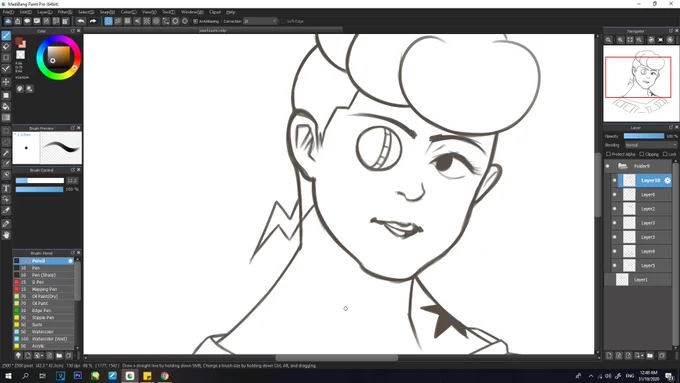Image resolution: width=680 pixels, height=383 pixels.
Task: Select the rectangular Select tool
Action: pyautogui.click(x=6, y=131)
